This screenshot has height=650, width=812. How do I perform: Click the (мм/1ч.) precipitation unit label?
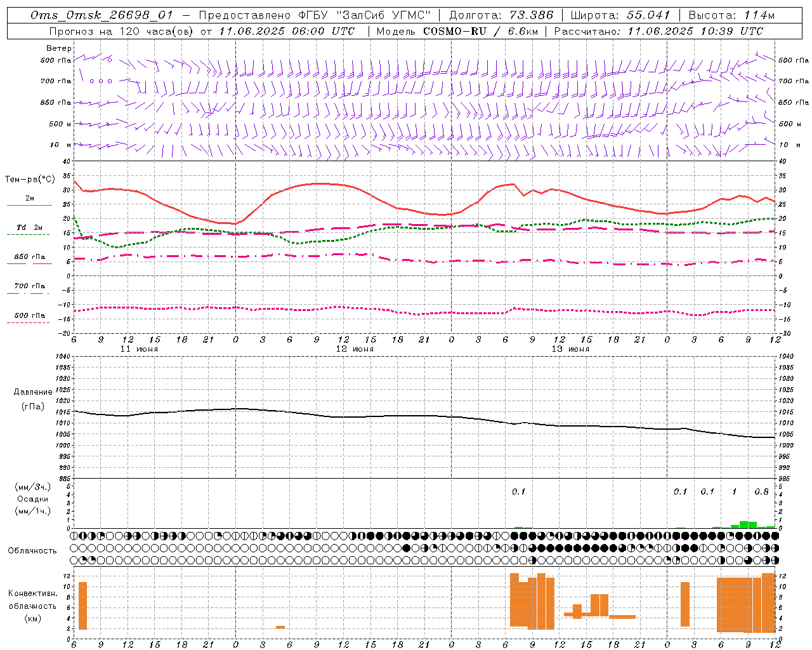point(34,511)
